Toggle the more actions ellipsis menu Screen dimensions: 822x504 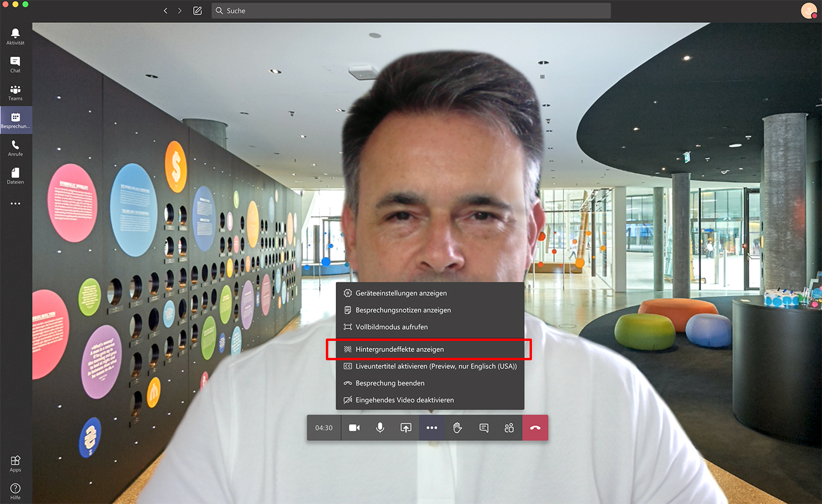click(432, 428)
